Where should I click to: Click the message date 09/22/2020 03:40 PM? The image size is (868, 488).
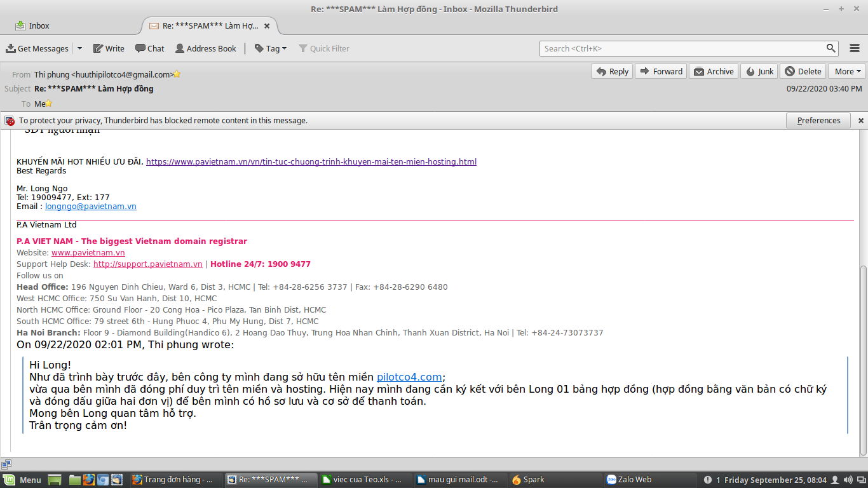point(824,89)
